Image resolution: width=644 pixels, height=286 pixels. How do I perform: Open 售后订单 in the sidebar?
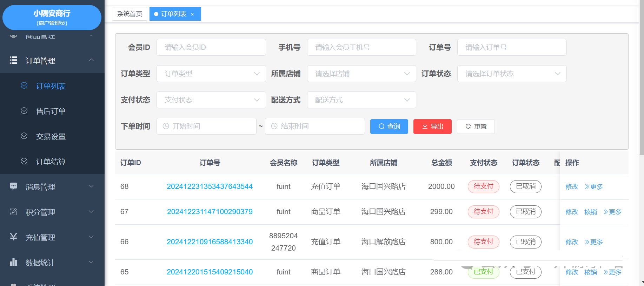coord(51,111)
